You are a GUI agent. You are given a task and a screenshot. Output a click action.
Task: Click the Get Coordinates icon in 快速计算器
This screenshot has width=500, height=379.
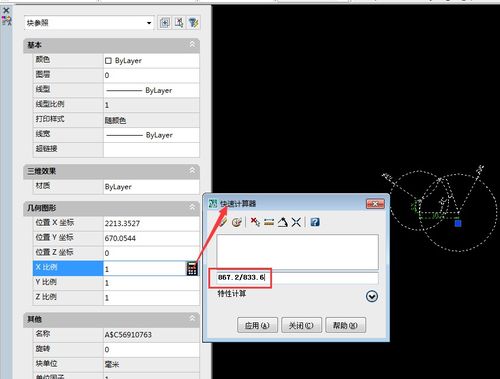coord(255,222)
